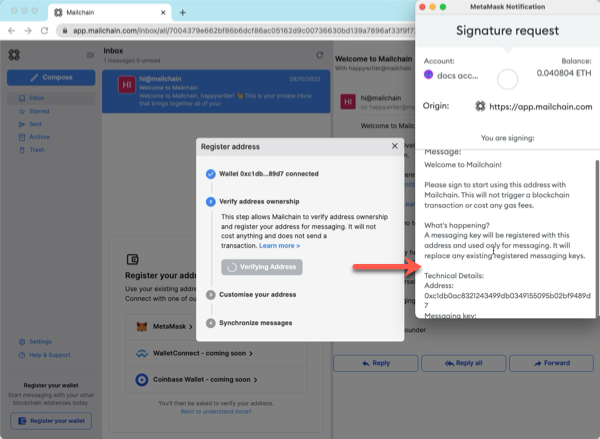Viewport: 600px width, 439px height.
Task: Click the Customise your address step label
Action: 258,295
